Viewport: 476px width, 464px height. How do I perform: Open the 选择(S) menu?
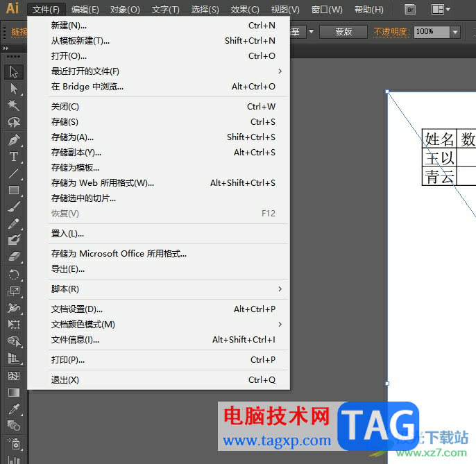pos(205,10)
